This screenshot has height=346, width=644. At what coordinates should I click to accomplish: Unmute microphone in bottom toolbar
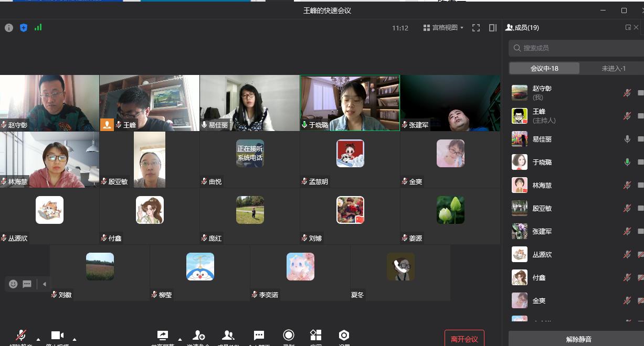coord(21,336)
